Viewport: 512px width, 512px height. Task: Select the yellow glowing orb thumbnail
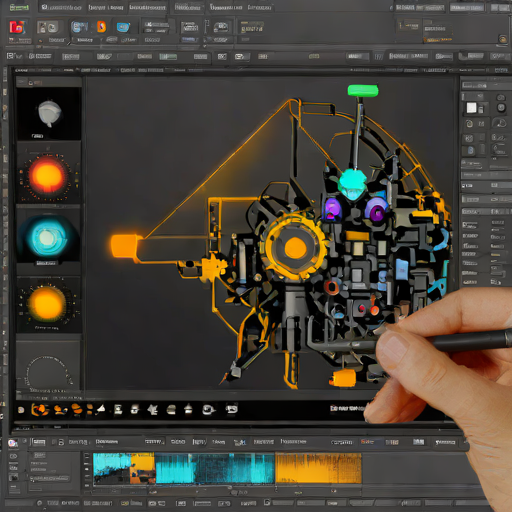[x=48, y=304]
